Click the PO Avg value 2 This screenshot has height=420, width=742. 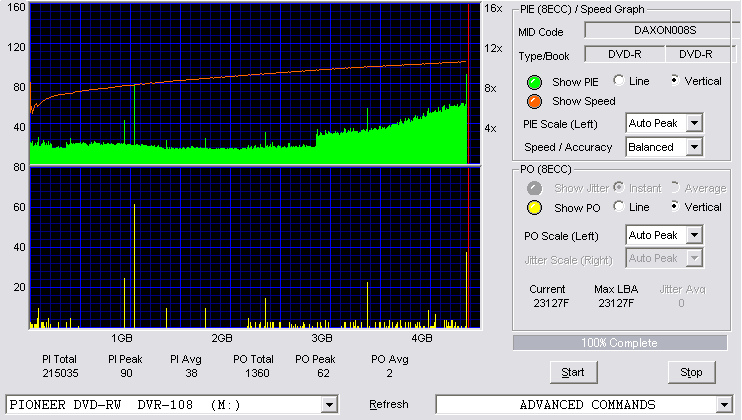(389, 374)
